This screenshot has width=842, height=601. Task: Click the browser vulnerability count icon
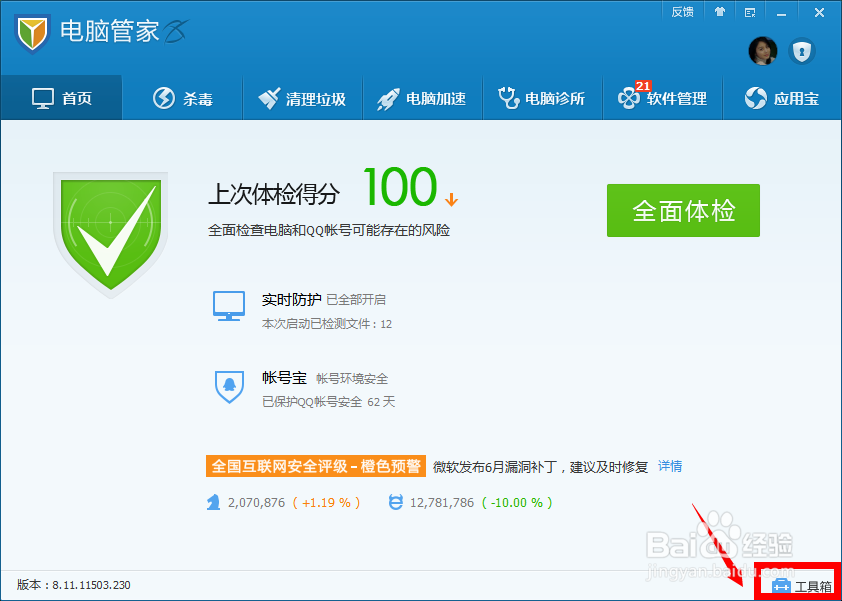click(x=396, y=503)
